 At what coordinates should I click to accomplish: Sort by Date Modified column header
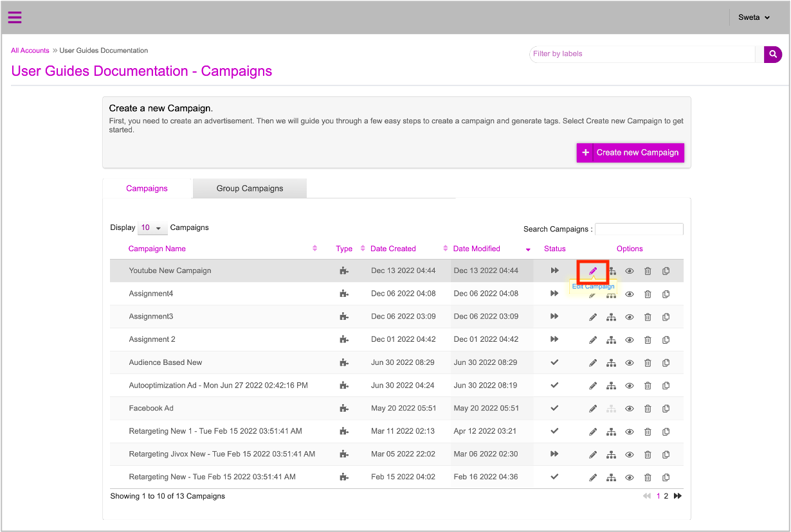click(x=477, y=249)
